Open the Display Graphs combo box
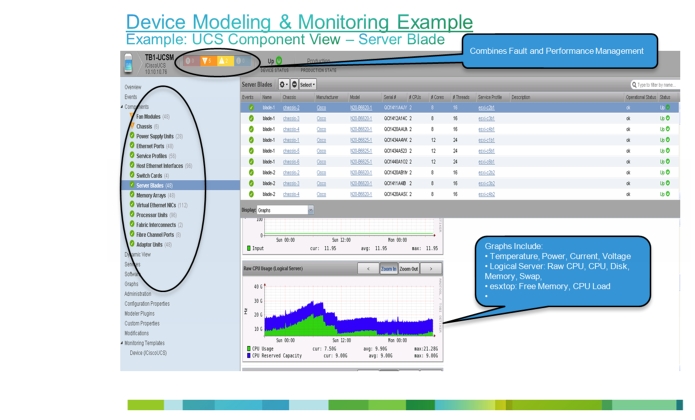Image resolution: width=695 pixels, height=420 pixels. pyautogui.click(x=285, y=210)
